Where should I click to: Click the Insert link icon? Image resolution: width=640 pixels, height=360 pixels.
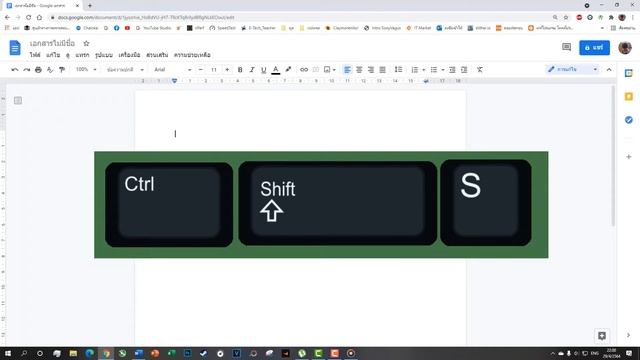pos(304,70)
